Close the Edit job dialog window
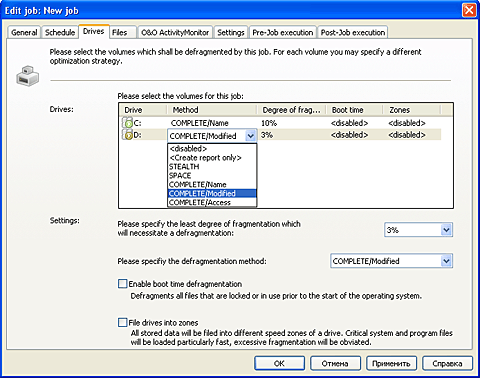 coord(469,10)
